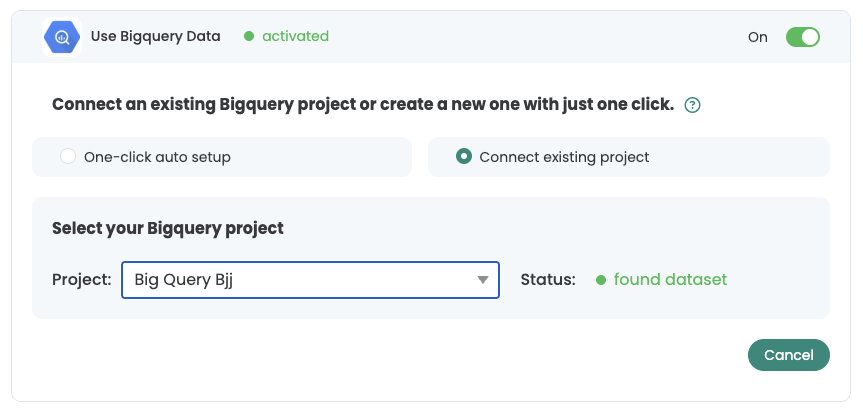Click the BigQuery hexagon logo icon

(x=62, y=37)
